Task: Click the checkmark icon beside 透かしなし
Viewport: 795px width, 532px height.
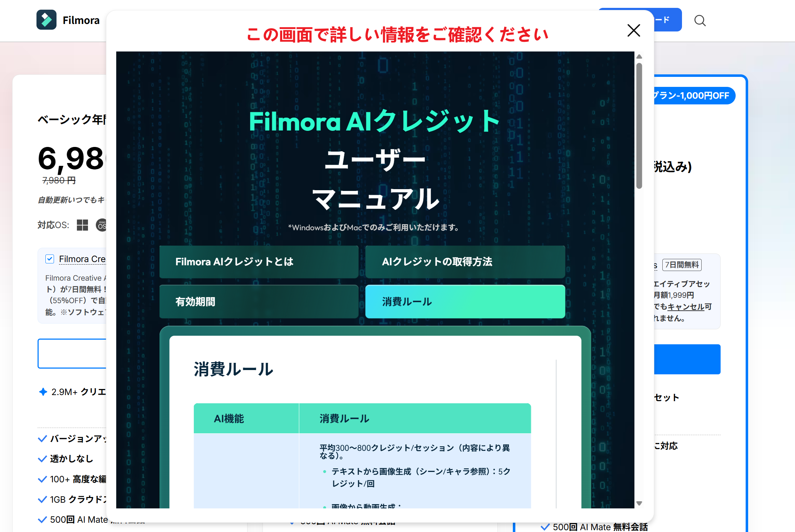Action: click(42, 459)
